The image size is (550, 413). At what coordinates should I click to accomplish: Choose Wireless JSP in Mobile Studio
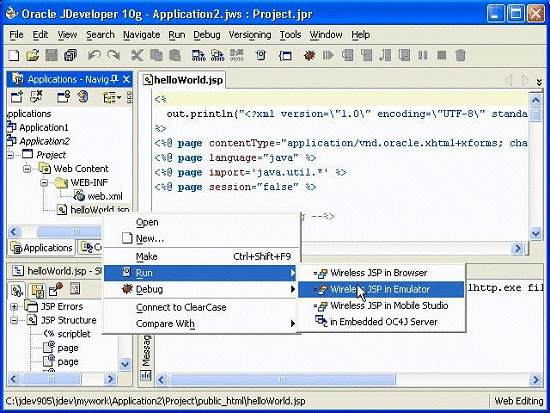click(x=381, y=306)
